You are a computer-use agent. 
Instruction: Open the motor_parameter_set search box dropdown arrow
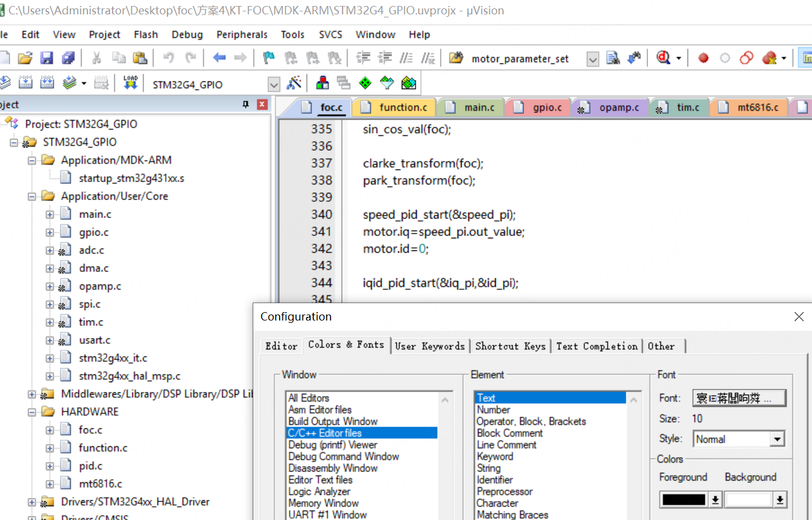[593, 59]
